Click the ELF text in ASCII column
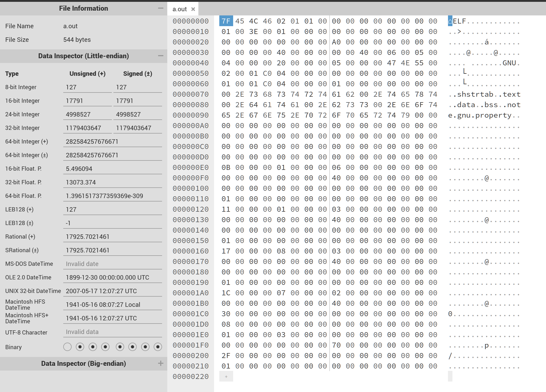Screen dimensions: 546x392 459,21
